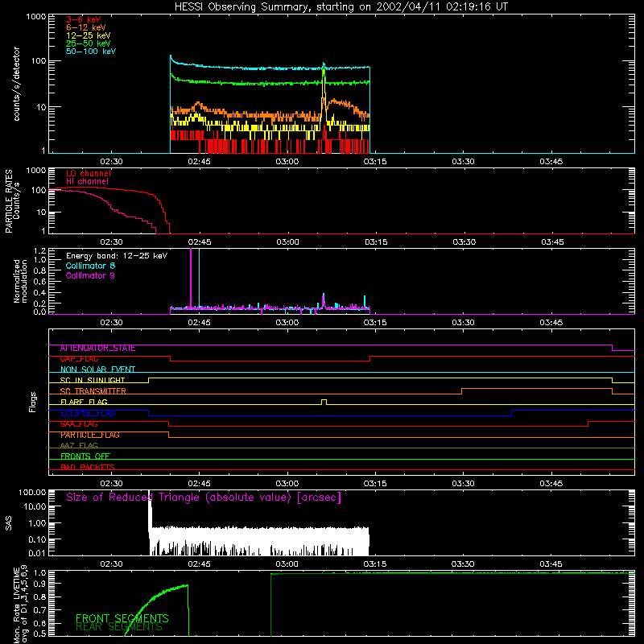Click the 'HI channel' legend text
644x644 pixels.
point(87,182)
